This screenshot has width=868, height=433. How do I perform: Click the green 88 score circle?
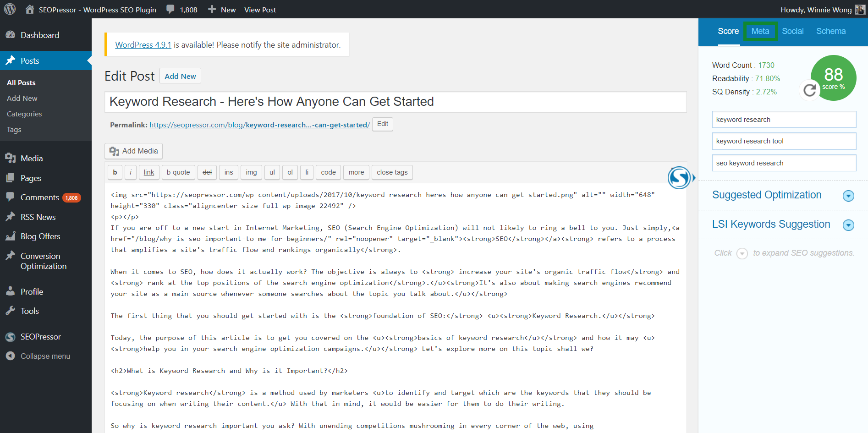tap(834, 77)
